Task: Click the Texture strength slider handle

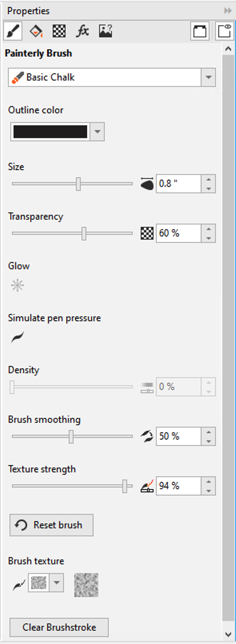Action: [x=125, y=486]
